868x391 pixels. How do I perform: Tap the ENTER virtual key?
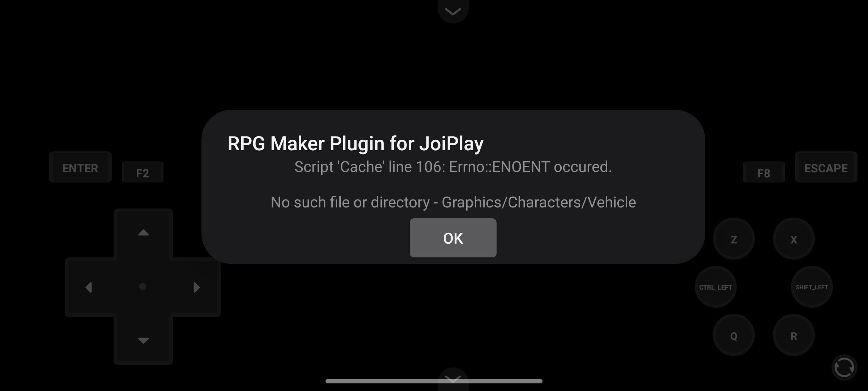80,167
